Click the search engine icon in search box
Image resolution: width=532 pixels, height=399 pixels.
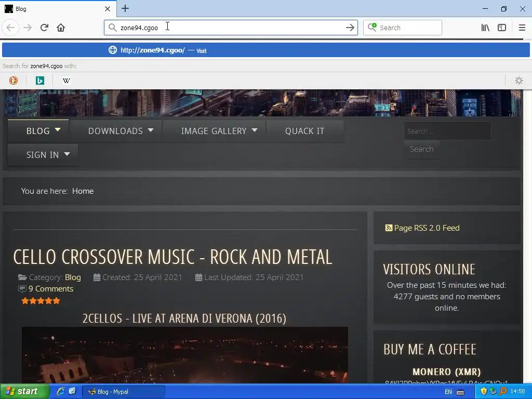372,27
